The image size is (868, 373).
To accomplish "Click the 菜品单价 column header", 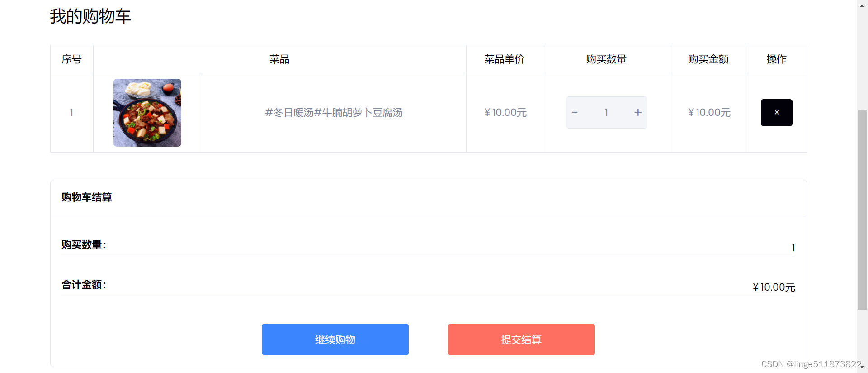I will pyautogui.click(x=505, y=59).
